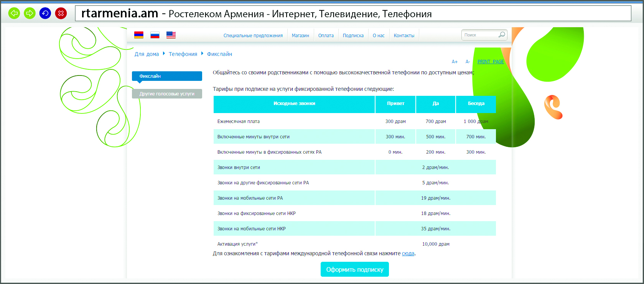Screen dimensions: 644x284
Task: Open the О нас menu item
Action: coord(379,36)
